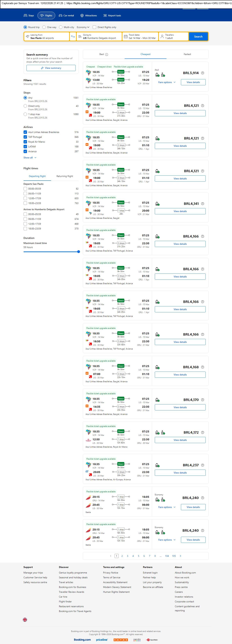Click the Car rental icon in the top navigation
The width and height of the screenshot is (232, 644).
61,15
